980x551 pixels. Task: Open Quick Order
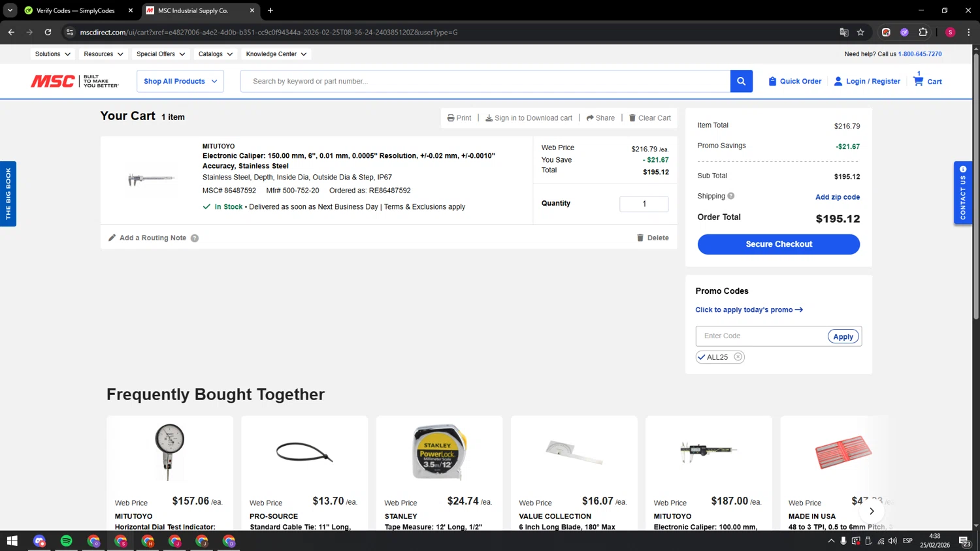[794, 81]
